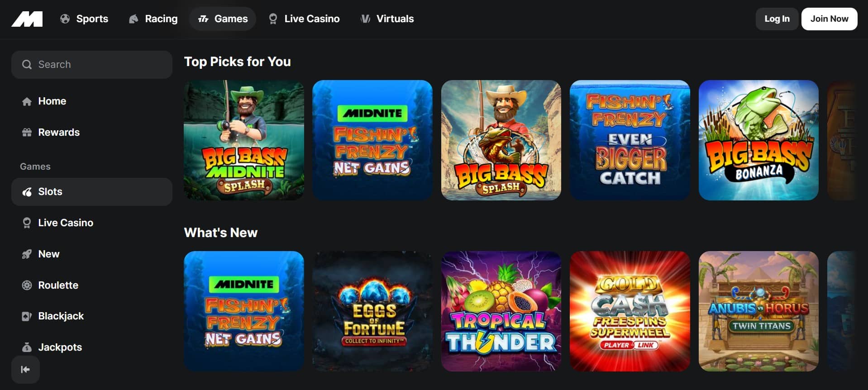Click the Roulette wheel icon

point(27,285)
